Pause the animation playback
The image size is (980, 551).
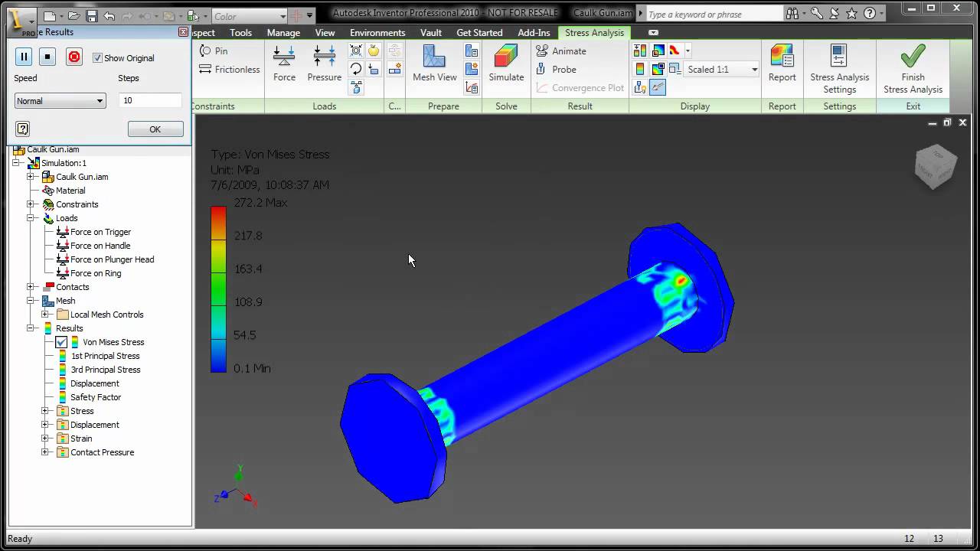[24, 57]
